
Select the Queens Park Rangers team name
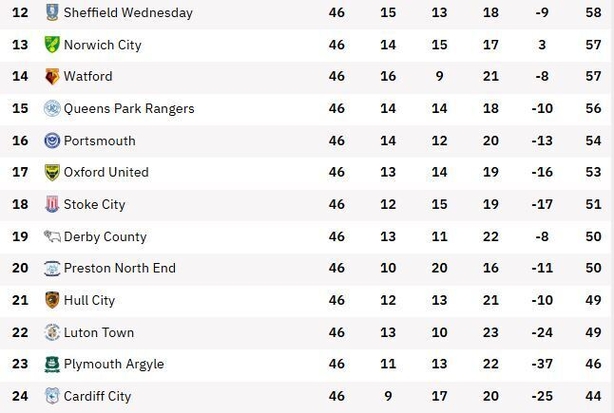(x=129, y=108)
